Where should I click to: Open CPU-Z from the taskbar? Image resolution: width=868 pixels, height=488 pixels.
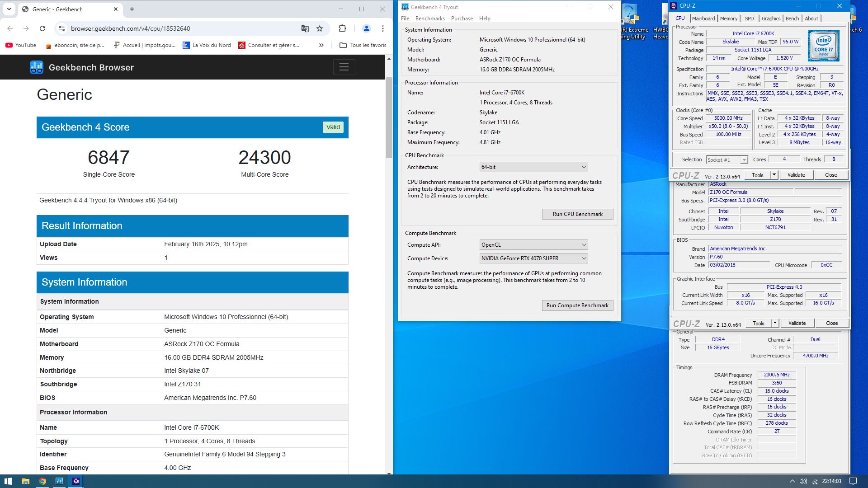coord(76,481)
